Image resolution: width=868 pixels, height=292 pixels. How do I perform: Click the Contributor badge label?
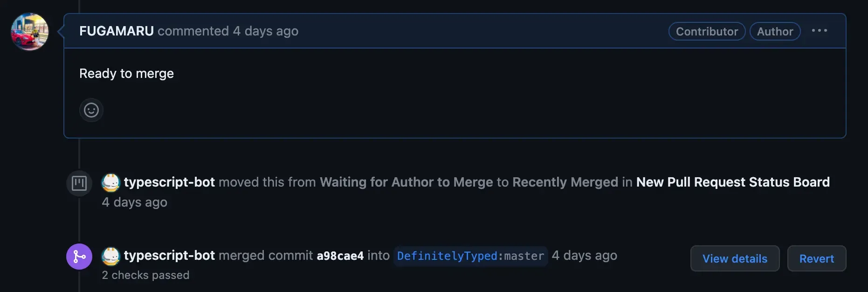[707, 31]
